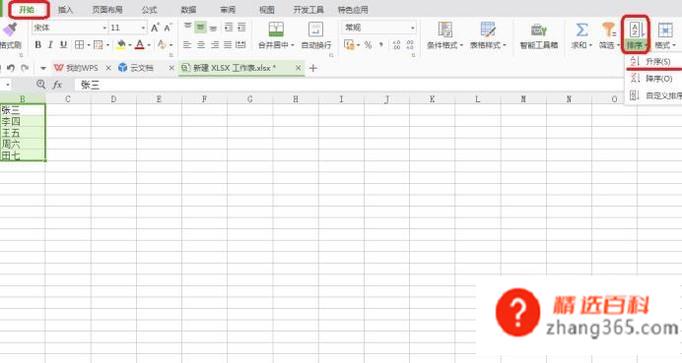
Task: Decrease font size with the smaller A icon
Action: pyautogui.click(x=168, y=28)
